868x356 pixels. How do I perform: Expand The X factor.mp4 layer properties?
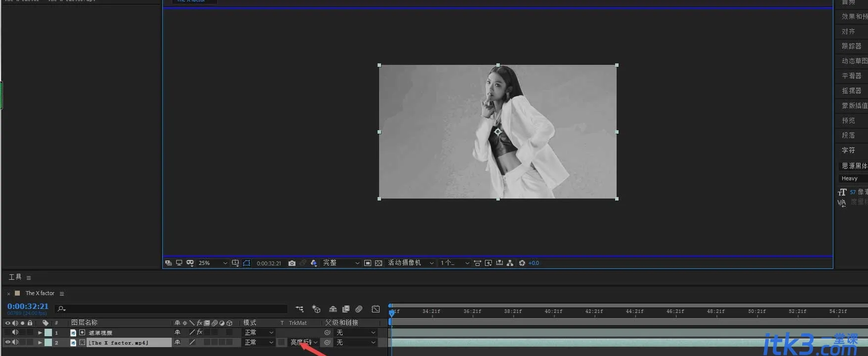pos(40,343)
